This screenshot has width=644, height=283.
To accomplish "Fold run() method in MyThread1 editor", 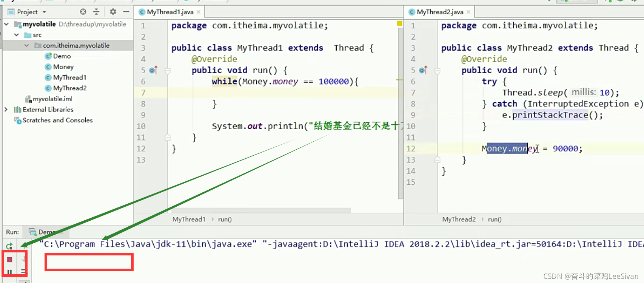I will tap(168, 70).
